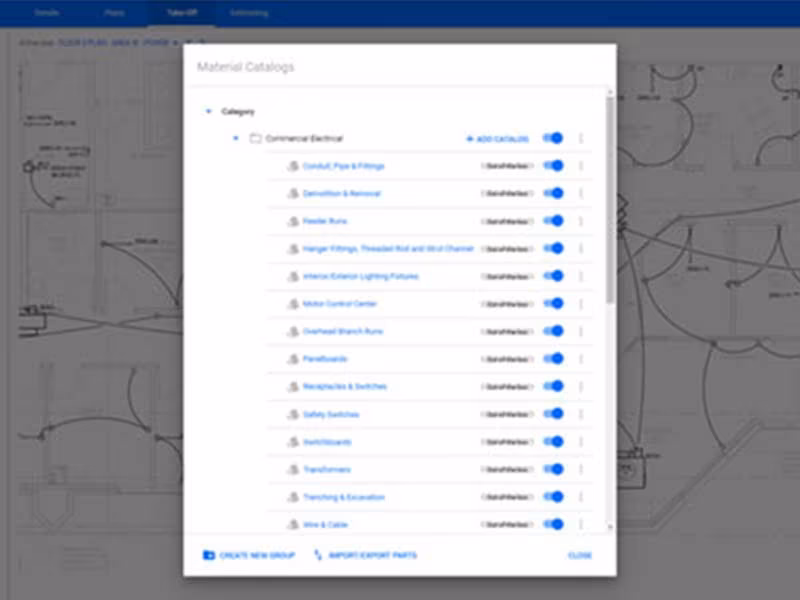
Task: Open three-dot menu for Commercial Electrical group
Action: pyautogui.click(x=581, y=138)
